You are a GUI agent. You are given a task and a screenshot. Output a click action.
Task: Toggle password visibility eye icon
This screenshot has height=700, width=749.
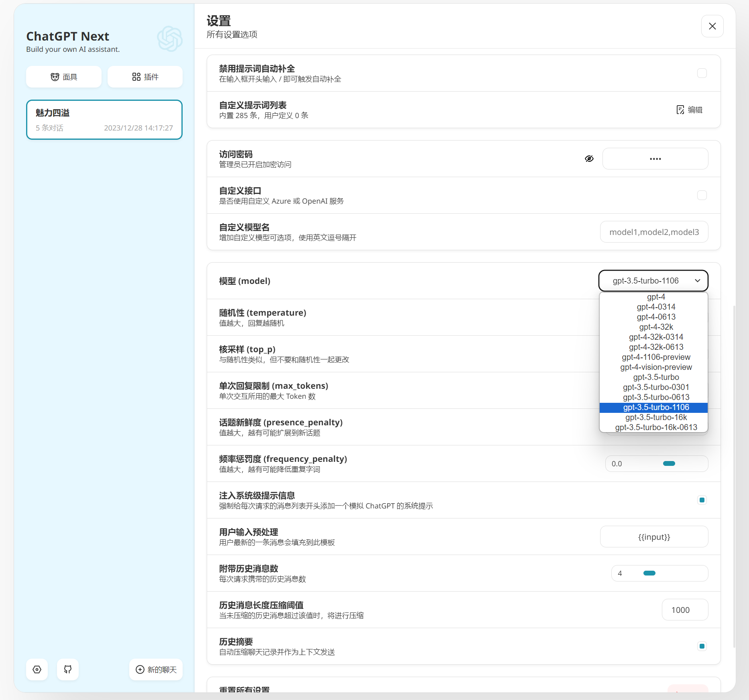[589, 159]
